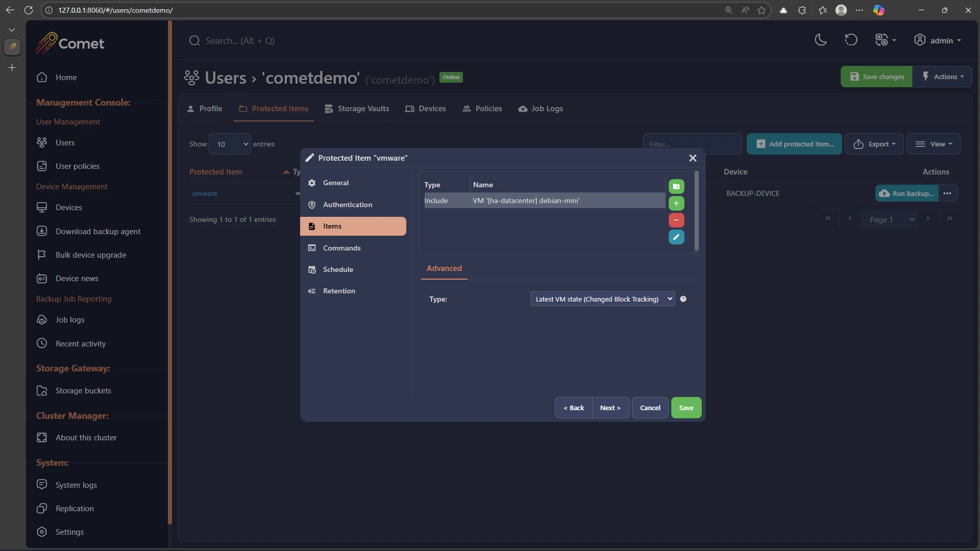Screen dimensions: 980x551
Task: Select Schedule section in dialog
Action: 353,269
